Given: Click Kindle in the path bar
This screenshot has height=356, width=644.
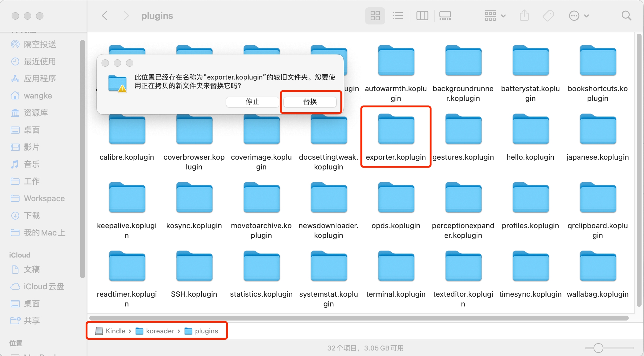Looking at the screenshot, I should click(115, 331).
